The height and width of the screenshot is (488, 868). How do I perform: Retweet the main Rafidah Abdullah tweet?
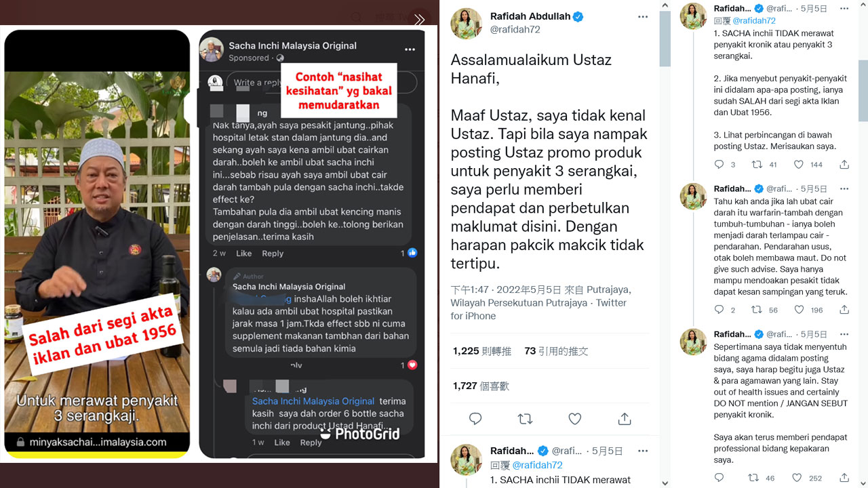coord(525,419)
